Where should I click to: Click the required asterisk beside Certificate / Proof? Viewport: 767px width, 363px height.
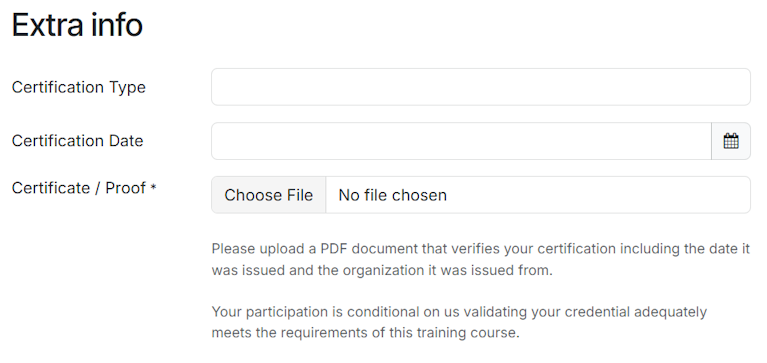tap(154, 187)
